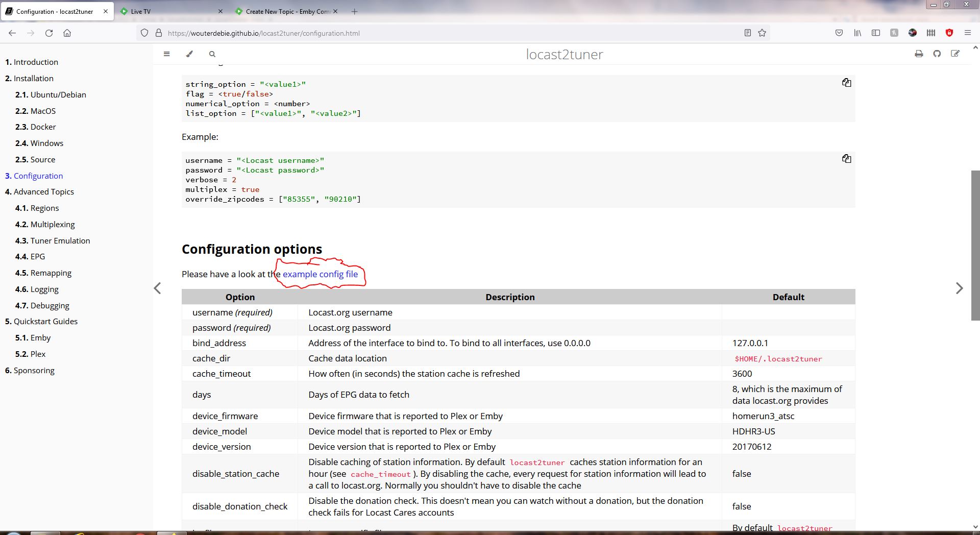This screenshot has width=980, height=535.
Task: Toggle the sidebar with the hamburger icon
Action: (x=166, y=54)
